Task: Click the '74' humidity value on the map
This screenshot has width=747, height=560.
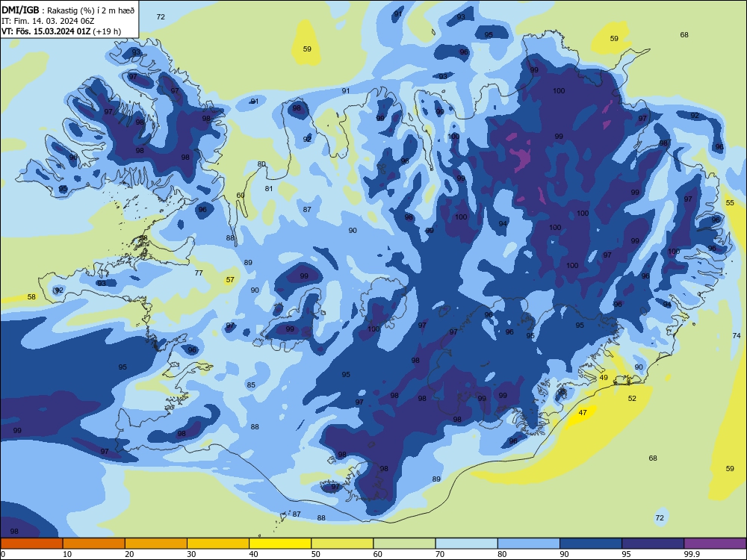Action: click(737, 335)
